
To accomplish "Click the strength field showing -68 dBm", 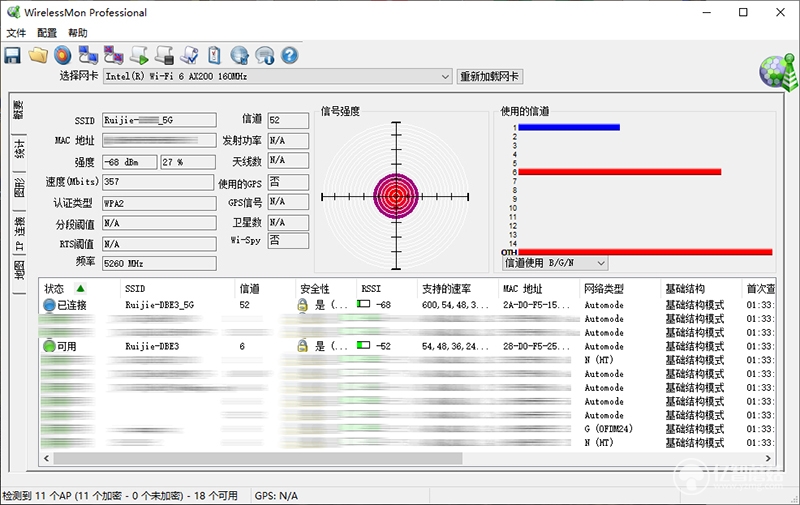I will tap(130, 162).
